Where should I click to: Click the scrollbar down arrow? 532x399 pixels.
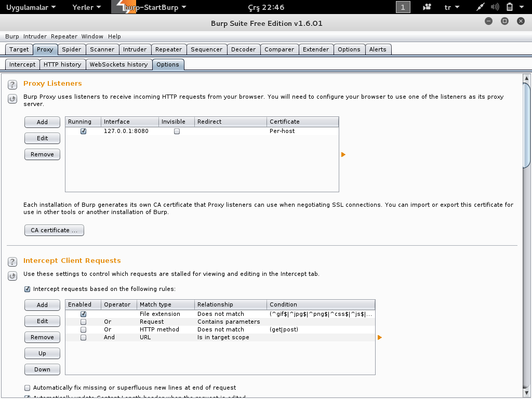[x=527, y=393]
